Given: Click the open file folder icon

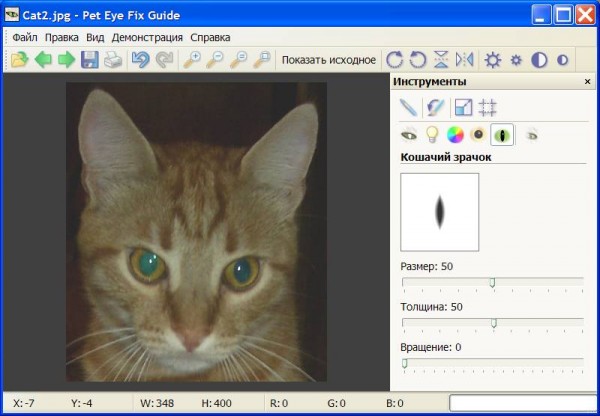Looking at the screenshot, I should pyautogui.click(x=19, y=60).
